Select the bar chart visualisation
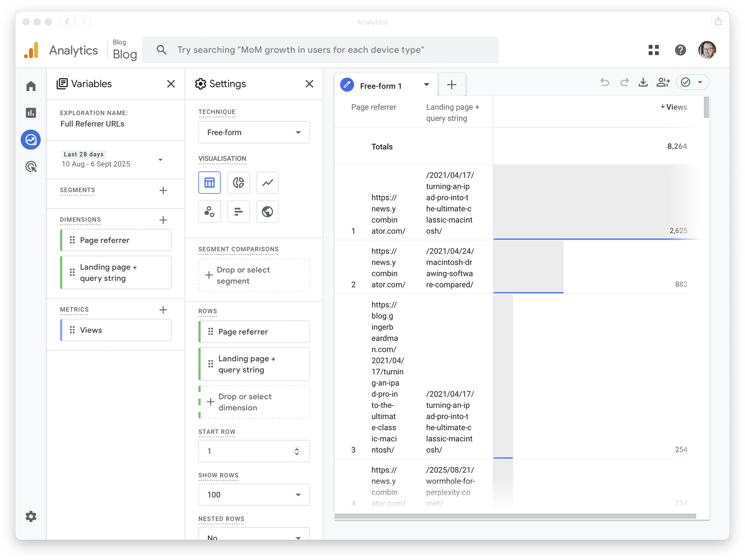 pos(239,212)
